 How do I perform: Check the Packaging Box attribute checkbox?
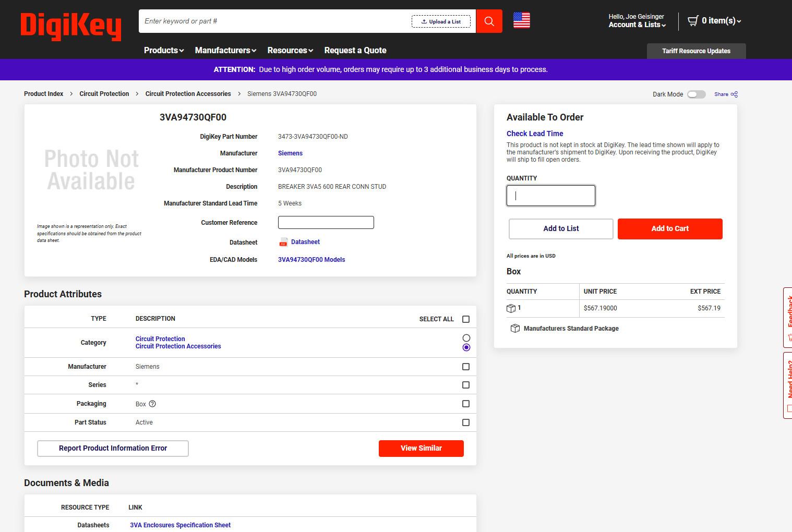466,404
